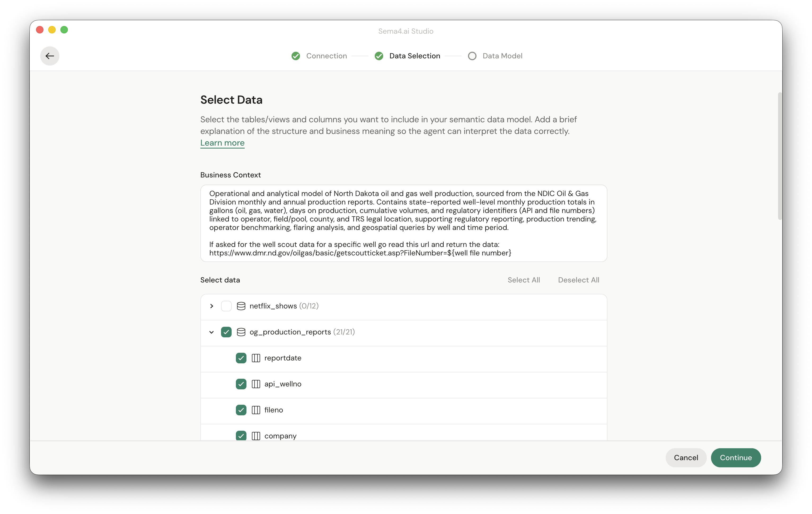Click the api_wellno column icon
Image resolution: width=812 pixels, height=514 pixels.
pyautogui.click(x=255, y=384)
